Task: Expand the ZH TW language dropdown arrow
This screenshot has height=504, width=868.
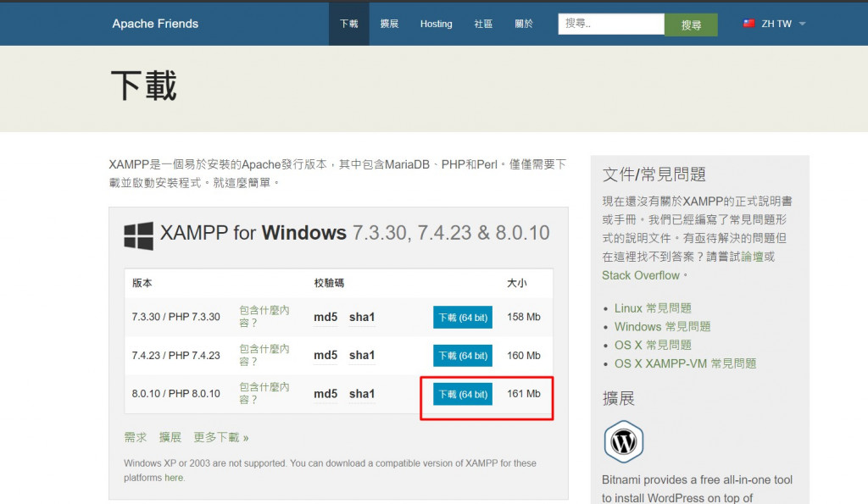Action: pyautogui.click(x=802, y=24)
